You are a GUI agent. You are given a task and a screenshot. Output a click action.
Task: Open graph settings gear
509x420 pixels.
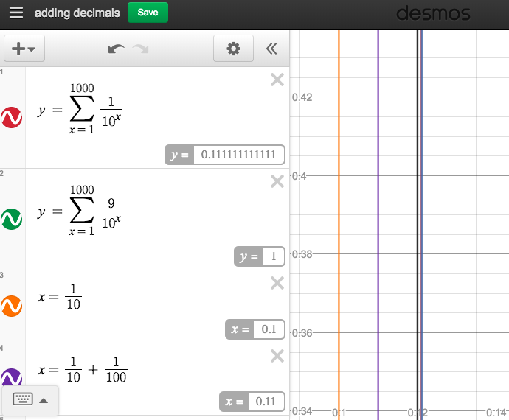(233, 49)
